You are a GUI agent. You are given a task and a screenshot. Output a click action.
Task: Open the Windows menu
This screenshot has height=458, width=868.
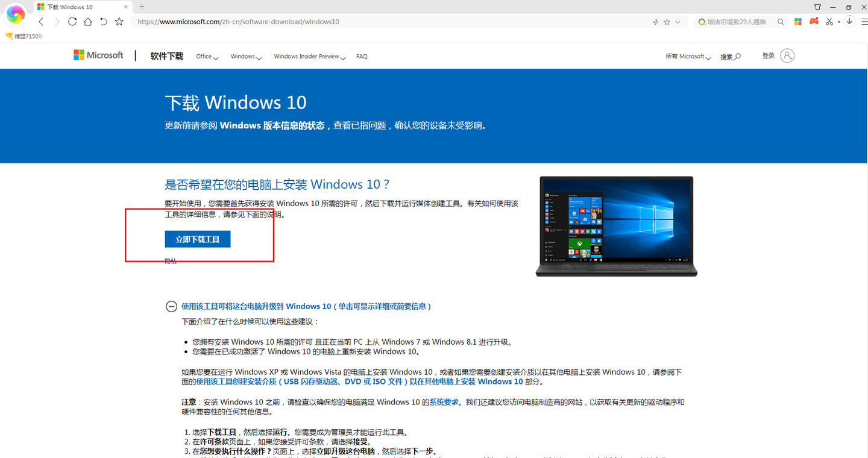click(246, 57)
